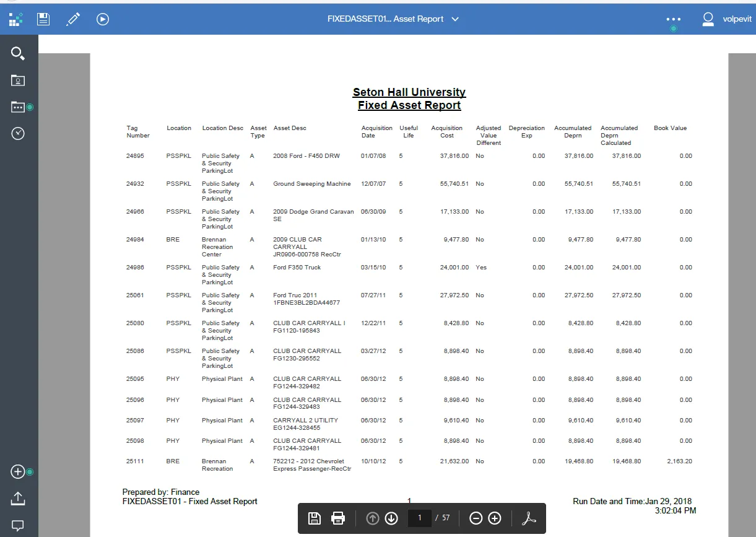This screenshot has width=756, height=537.
Task: Click the Location Desc column header
Action: tap(223, 128)
